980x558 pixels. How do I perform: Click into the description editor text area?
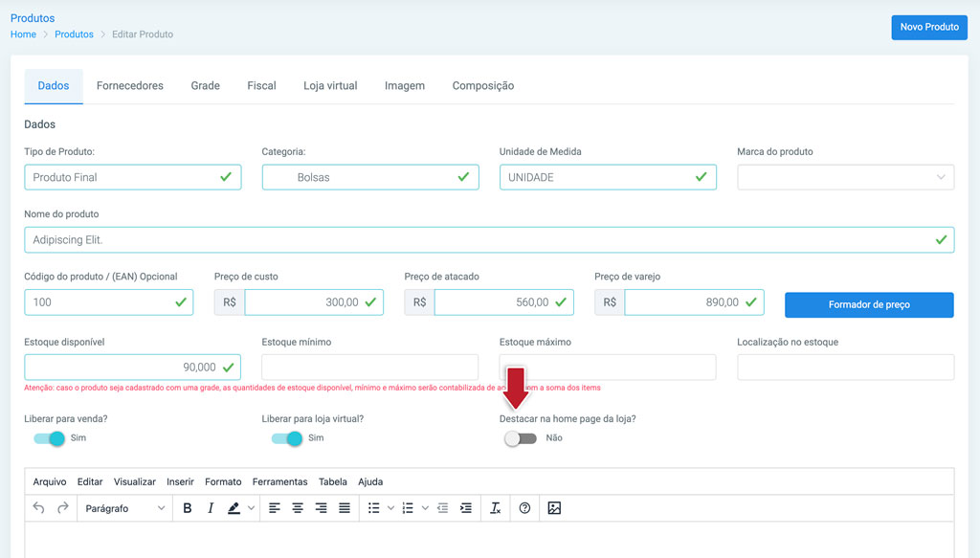click(x=489, y=540)
